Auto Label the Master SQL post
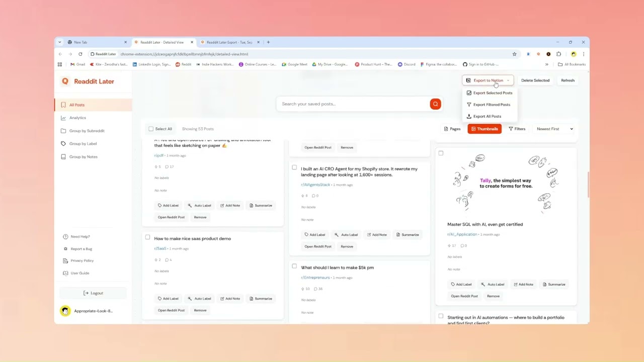Screen dimensions: 644x362 point(493,285)
